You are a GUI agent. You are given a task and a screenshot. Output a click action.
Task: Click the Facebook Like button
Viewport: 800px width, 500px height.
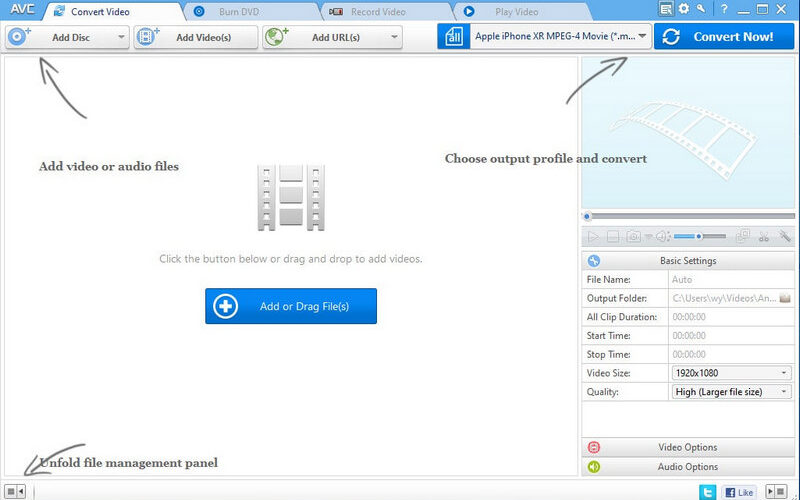coord(739,492)
